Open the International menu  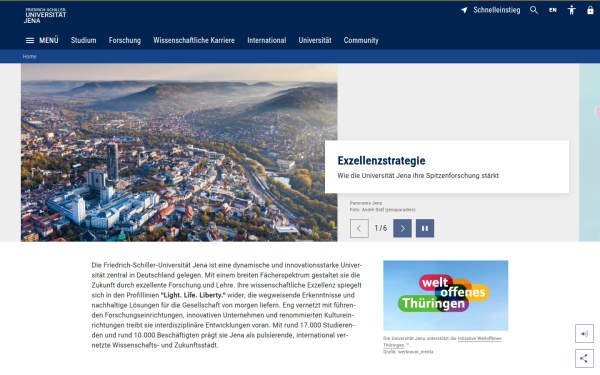[267, 40]
